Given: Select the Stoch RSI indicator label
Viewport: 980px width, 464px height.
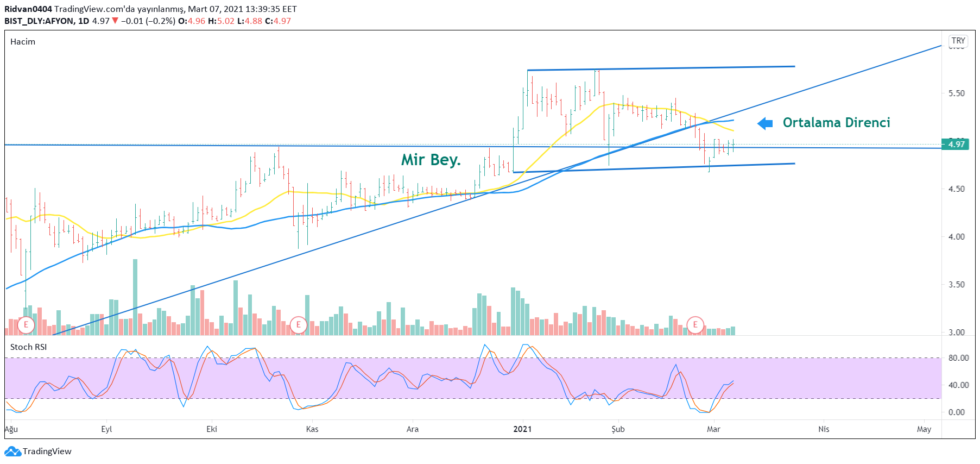Looking at the screenshot, I should pyautogui.click(x=29, y=347).
